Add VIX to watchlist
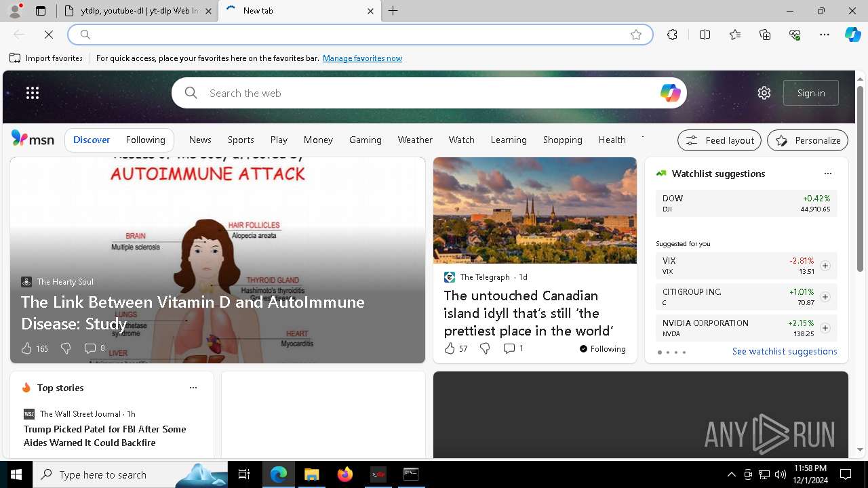868x488 pixels. click(x=825, y=266)
